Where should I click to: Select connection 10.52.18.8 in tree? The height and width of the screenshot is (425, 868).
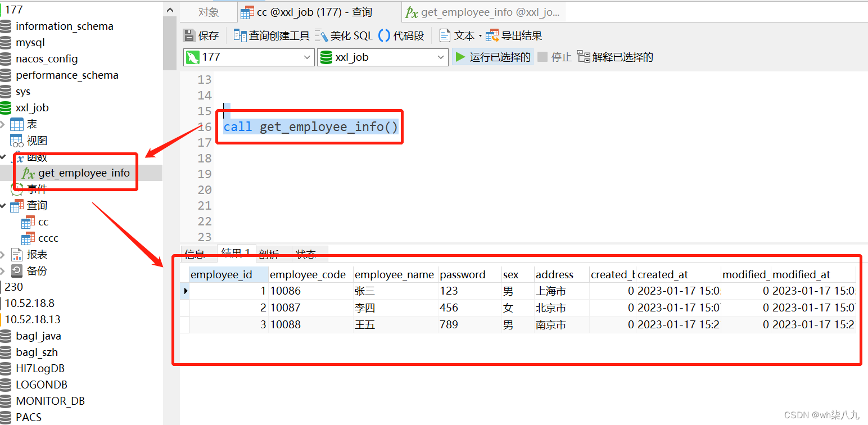(x=30, y=304)
